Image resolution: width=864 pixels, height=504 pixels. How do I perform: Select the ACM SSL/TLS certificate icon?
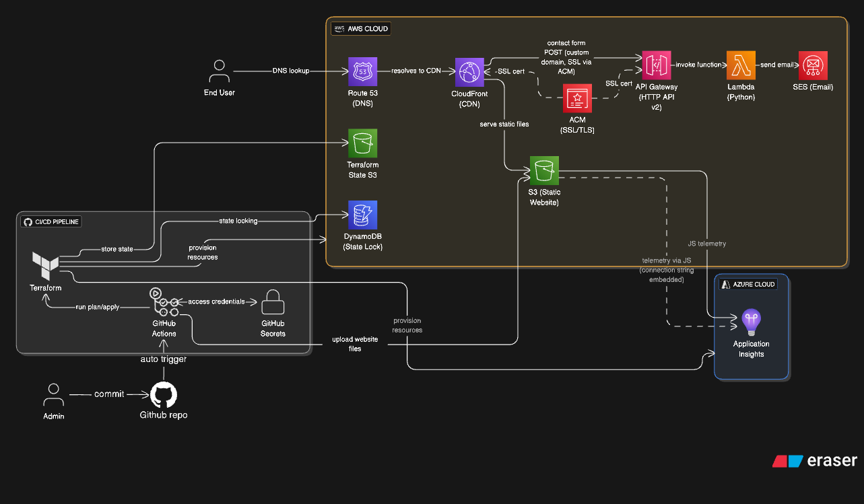[577, 98]
